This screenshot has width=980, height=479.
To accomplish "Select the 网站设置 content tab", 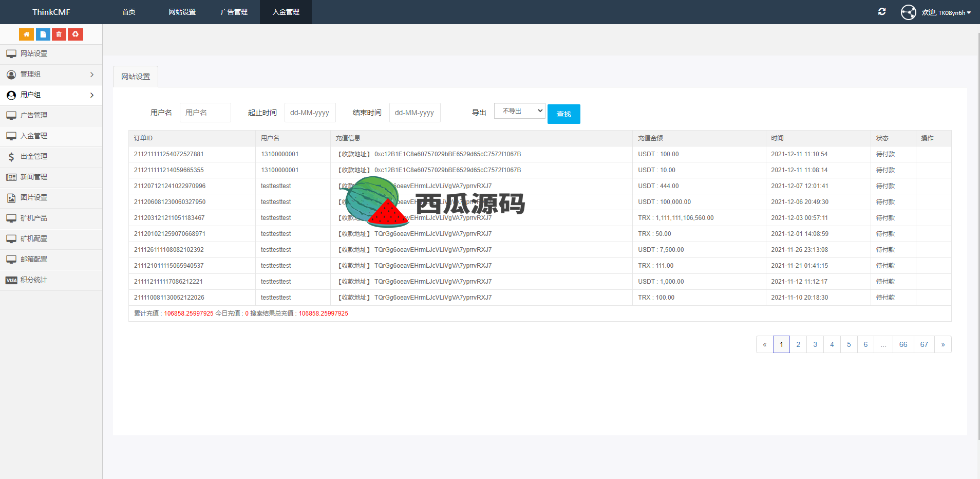I will [136, 77].
